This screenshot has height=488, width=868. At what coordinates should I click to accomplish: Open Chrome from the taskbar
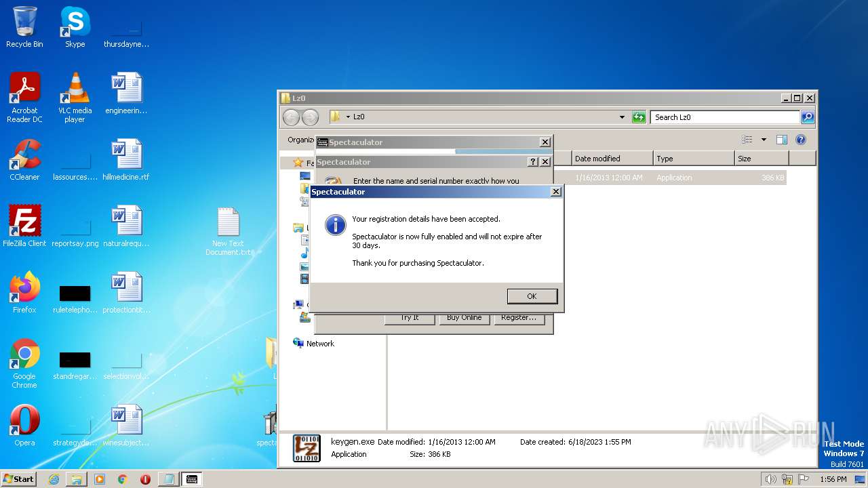[x=123, y=479]
